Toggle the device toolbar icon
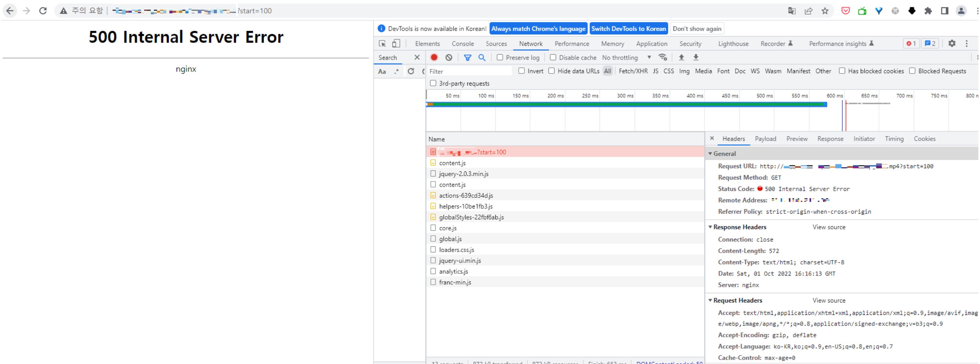This screenshot has width=980, height=364. [x=396, y=44]
